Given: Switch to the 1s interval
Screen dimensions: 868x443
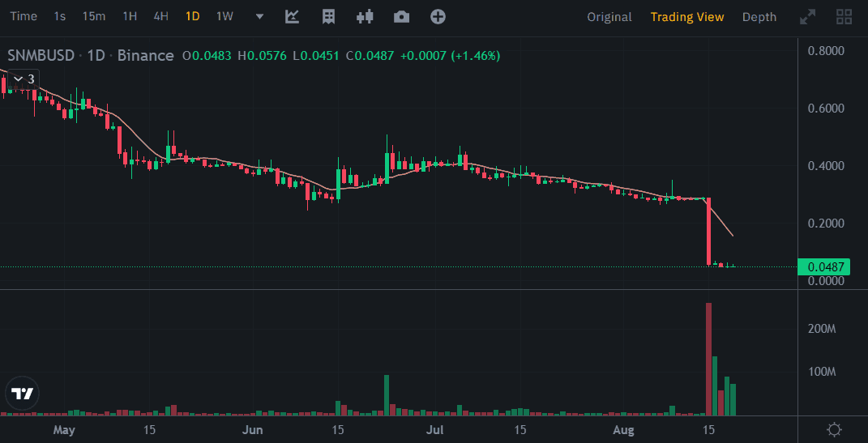Looking at the screenshot, I should coord(60,16).
